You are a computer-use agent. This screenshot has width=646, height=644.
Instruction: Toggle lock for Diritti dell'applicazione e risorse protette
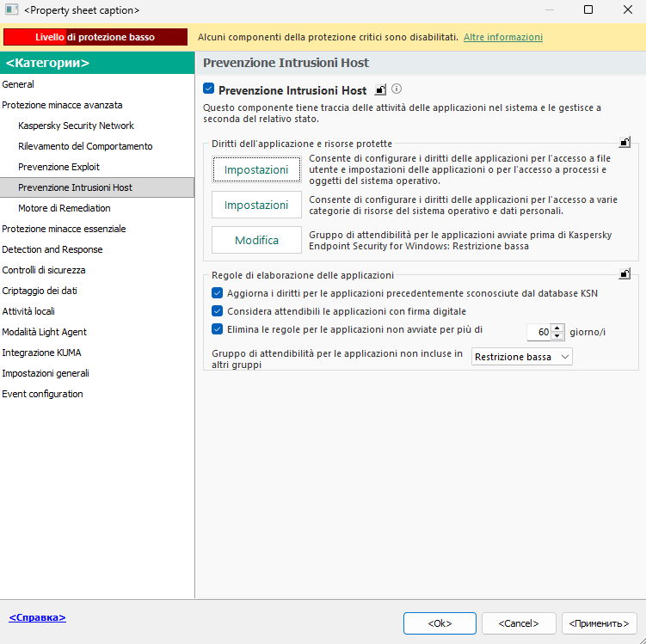pos(624,143)
